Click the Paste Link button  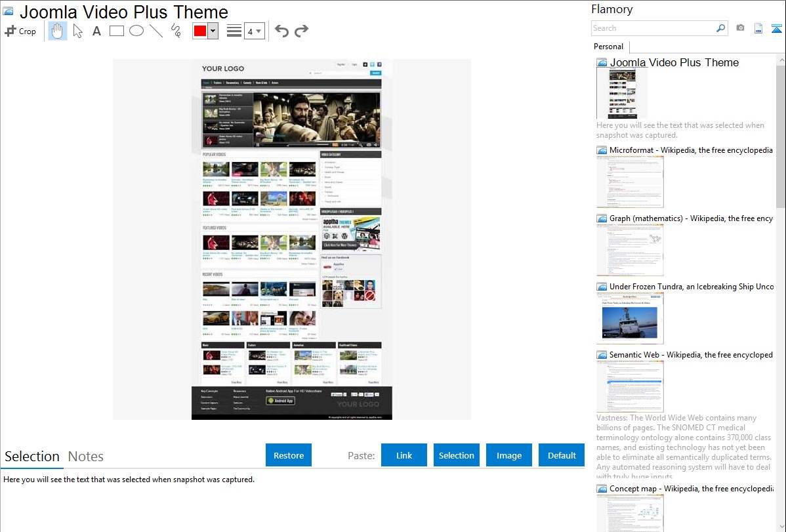(404, 455)
